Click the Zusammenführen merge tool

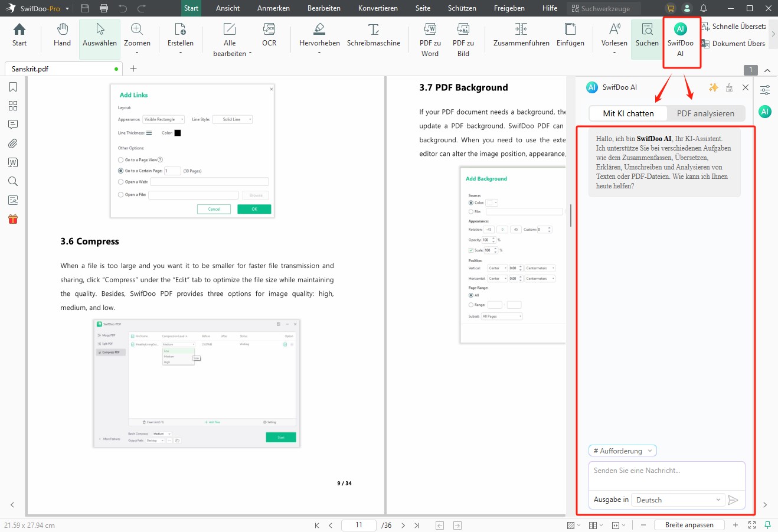point(521,35)
